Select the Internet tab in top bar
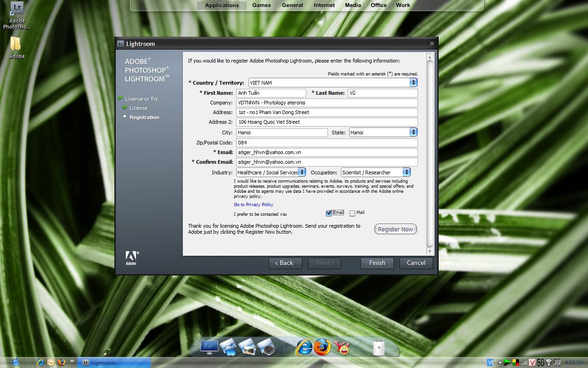 tap(324, 6)
